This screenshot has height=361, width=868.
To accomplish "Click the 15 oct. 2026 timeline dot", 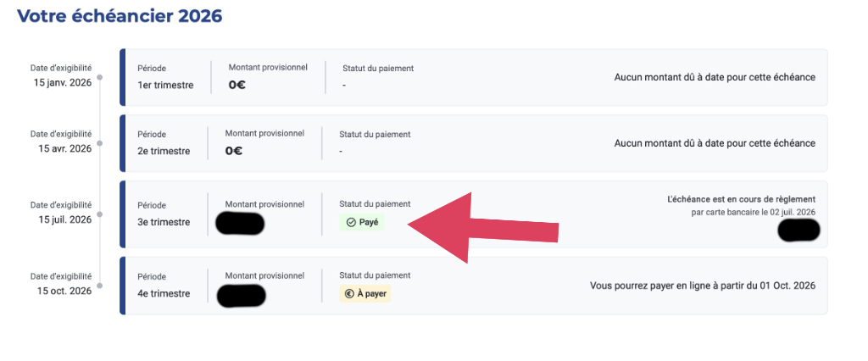I will click(x=100, y=286).
